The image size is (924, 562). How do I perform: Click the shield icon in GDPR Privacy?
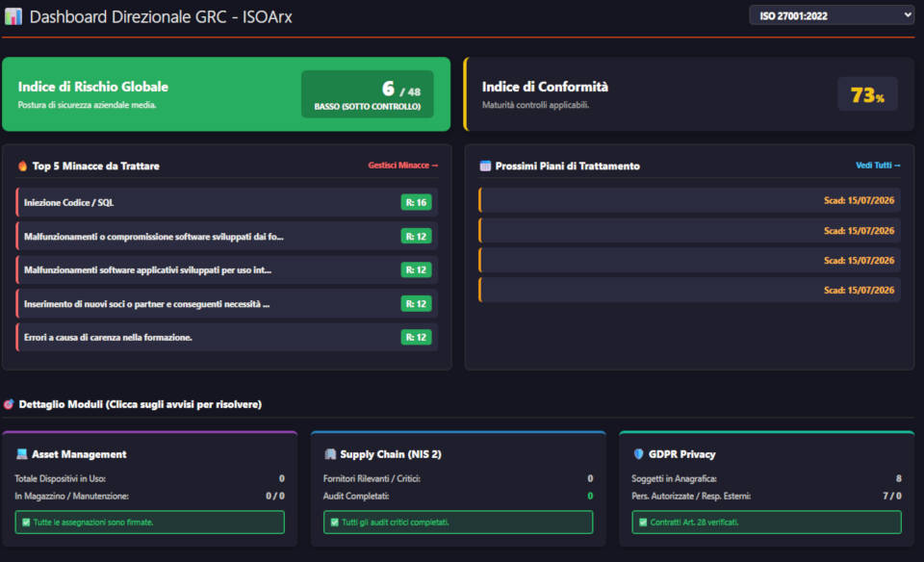coord(638,454)
